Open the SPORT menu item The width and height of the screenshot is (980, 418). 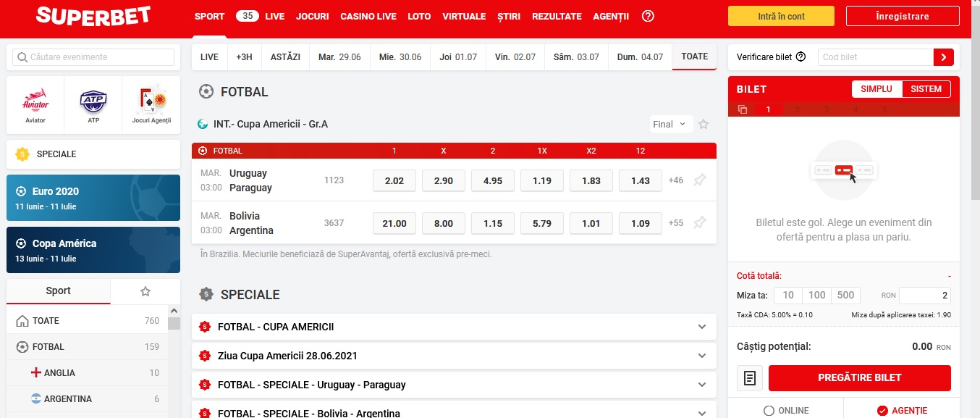(x=209, y=16)
